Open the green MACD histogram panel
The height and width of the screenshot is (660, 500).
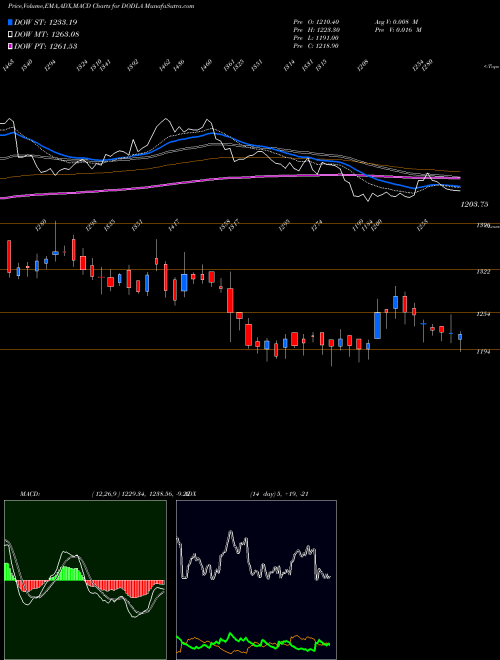(x=85, y=580)
